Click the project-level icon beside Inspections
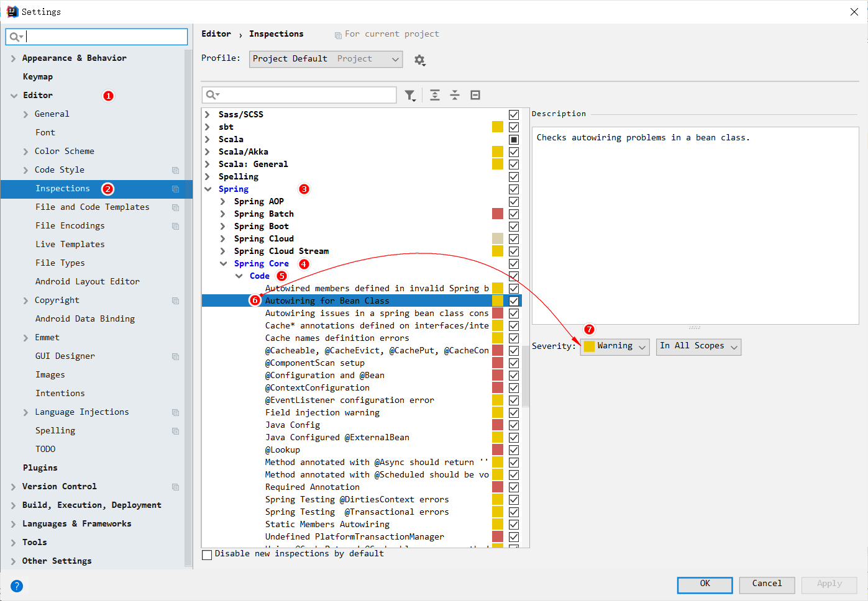This screenshot has width=868, height=601. tap(175, 189)
